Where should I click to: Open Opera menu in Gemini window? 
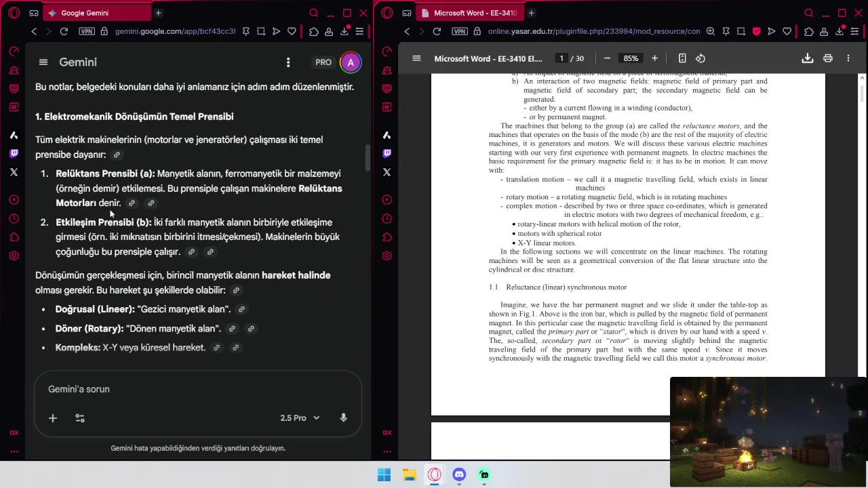tap(14, 13)
